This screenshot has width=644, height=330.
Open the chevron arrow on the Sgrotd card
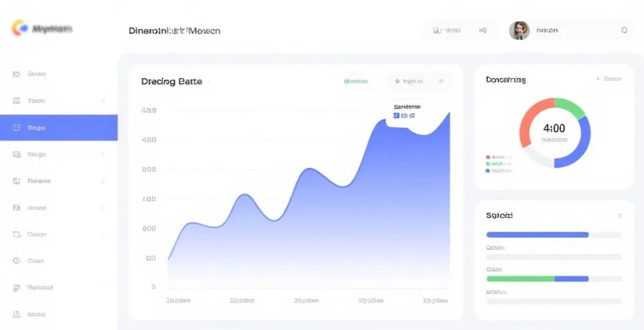[x=620, y=216]
